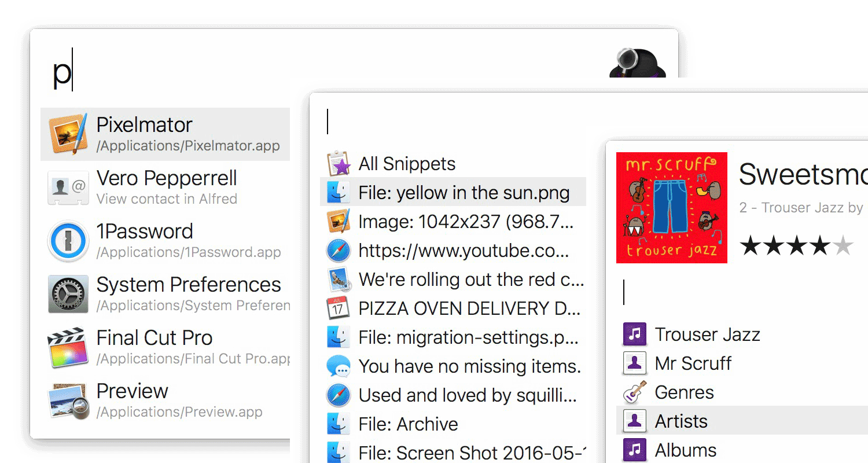The height and width of the screenshot is (463, 868).
Task: Click Finder icon beside migration-settings file
Action: (339, 337)
